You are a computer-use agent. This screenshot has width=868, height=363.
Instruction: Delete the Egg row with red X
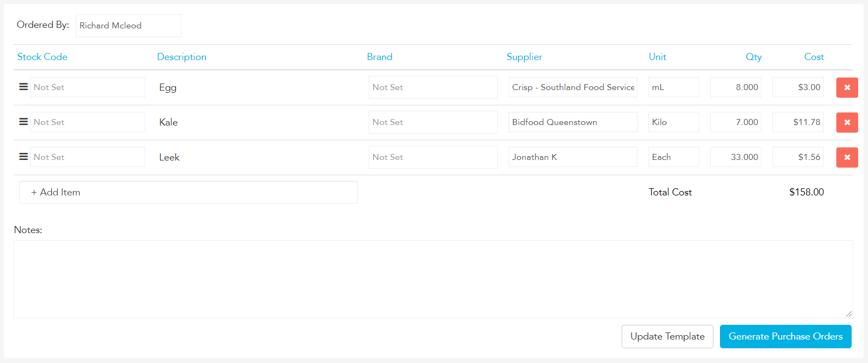point(847,87)
